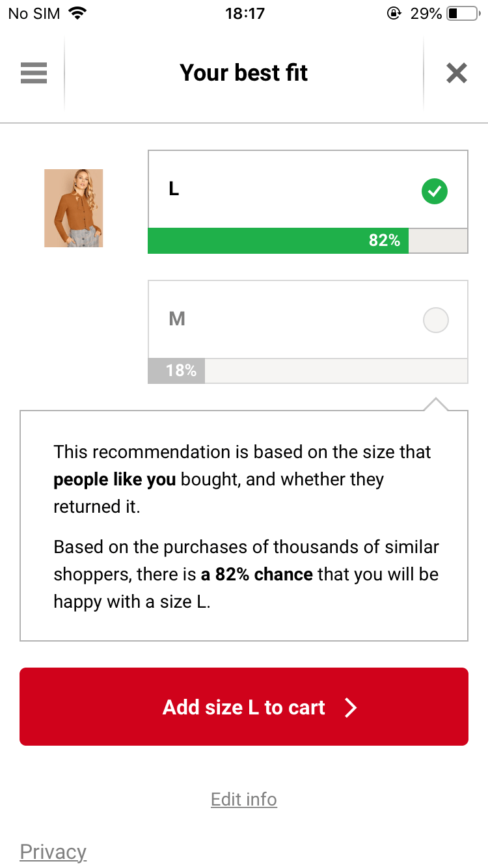
Task: Tap the chevron arrow on cart button
Action: [351, 707]
